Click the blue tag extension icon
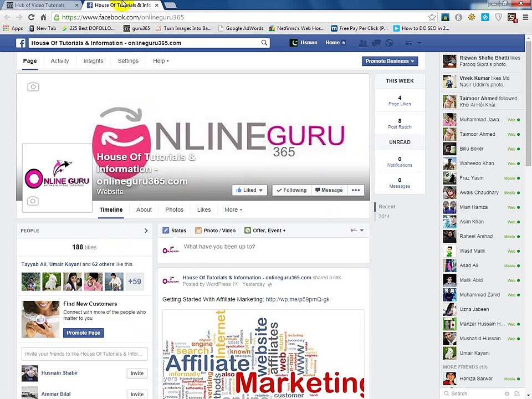This screenshot has height=399, width=532. [x=485, y=17]
